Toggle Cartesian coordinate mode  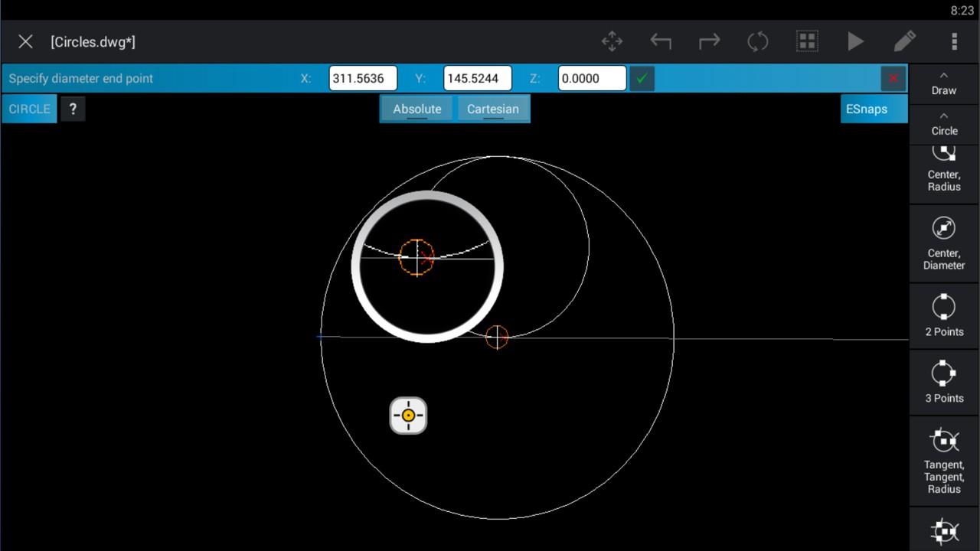pyautogui.click(x=493, y=109)
